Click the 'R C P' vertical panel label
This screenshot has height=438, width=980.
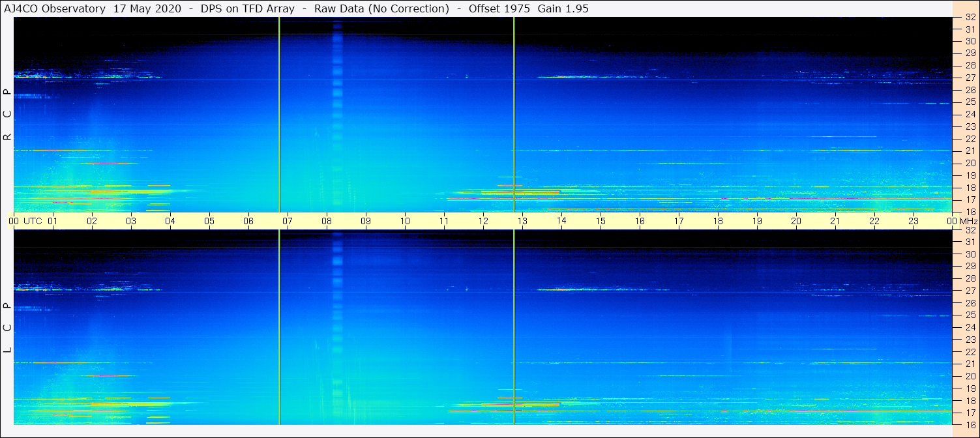coord(8,115)
